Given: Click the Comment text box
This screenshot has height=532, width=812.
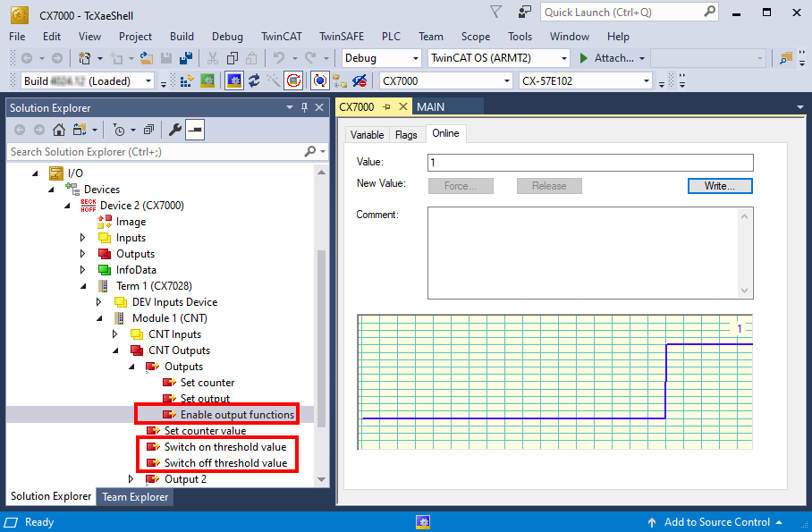Looking at the screenshot, I should pyautogui.click(x=590, y=253).
